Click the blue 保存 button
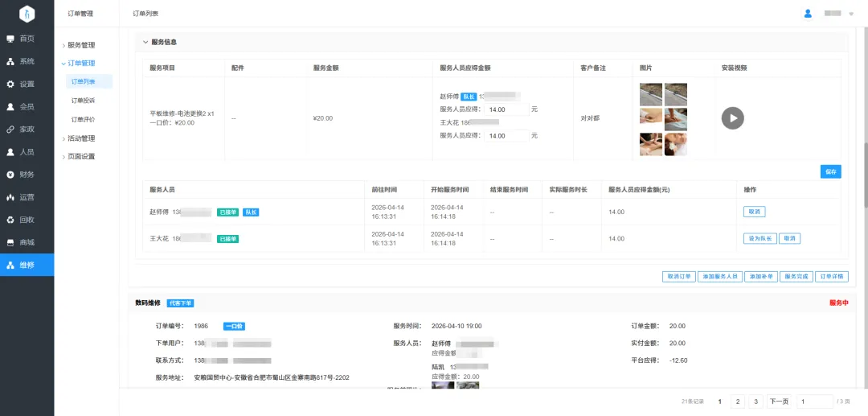The width and height of the screenshot is (868, 416). [830, 171]
